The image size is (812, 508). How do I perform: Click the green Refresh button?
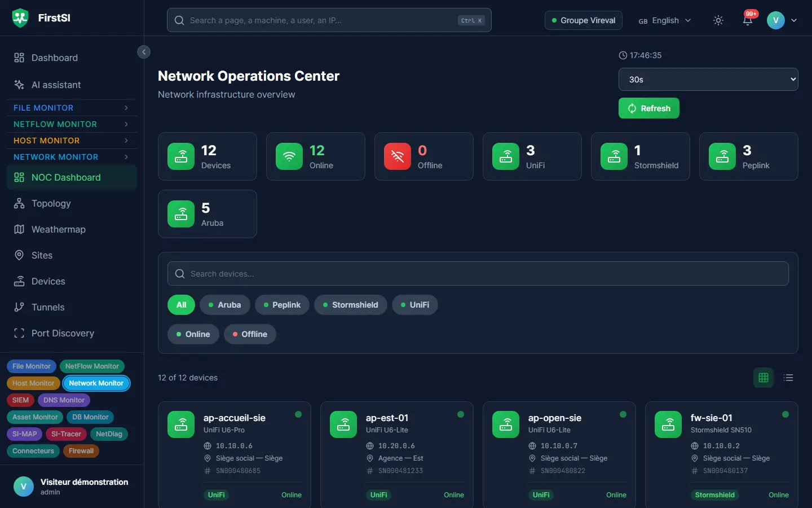click(649, 108)
